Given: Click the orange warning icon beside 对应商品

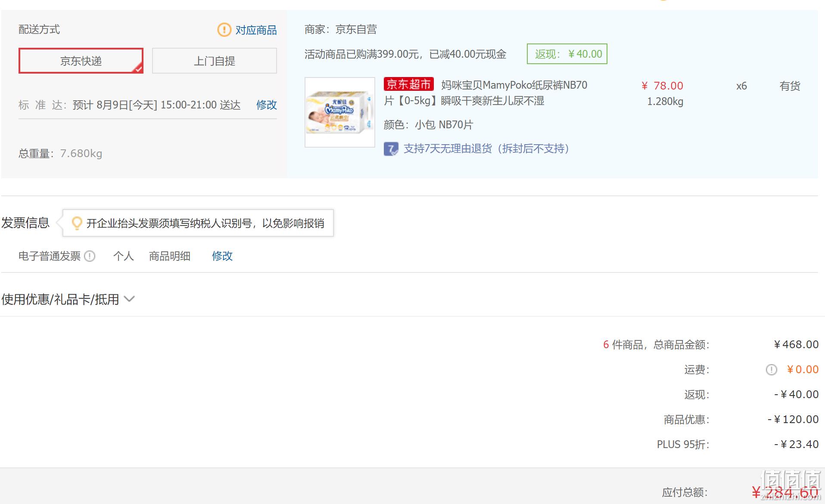Looking at the screenshot, I should [224, 30].
